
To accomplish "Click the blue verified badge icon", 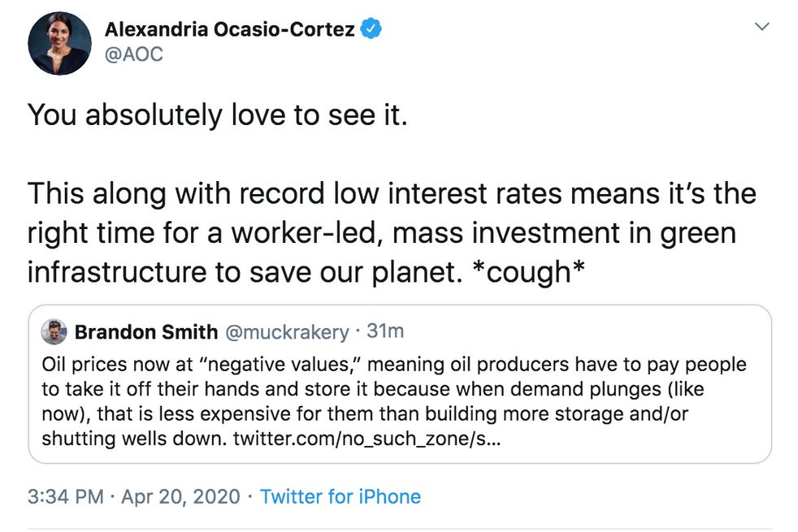I will coord(371,29).
